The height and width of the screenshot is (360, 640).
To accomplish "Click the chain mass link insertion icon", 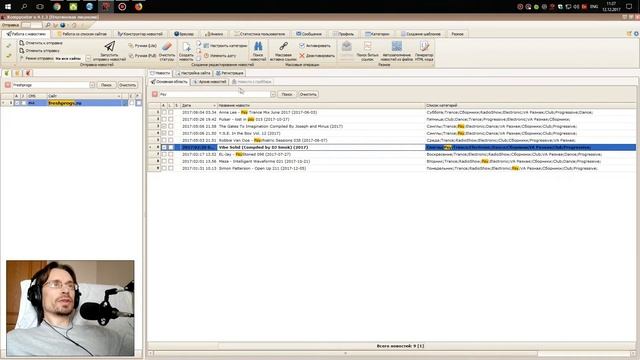I will click(x=283, y=46).
